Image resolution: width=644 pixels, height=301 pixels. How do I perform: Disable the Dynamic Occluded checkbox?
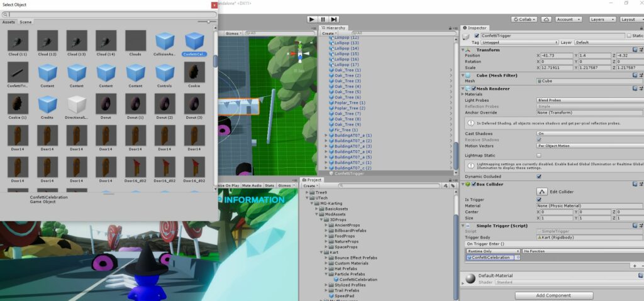(x=539, y=177)
